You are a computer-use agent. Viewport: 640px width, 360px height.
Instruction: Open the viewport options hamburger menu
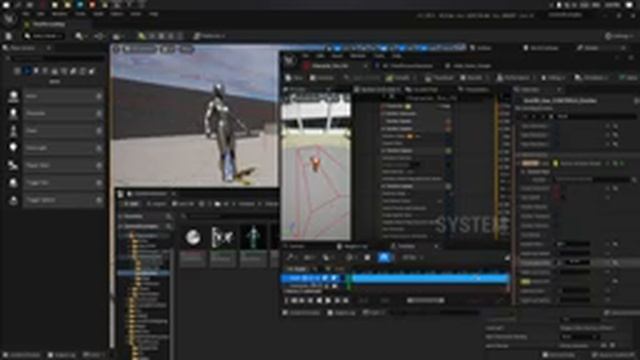tap(116, 49)
